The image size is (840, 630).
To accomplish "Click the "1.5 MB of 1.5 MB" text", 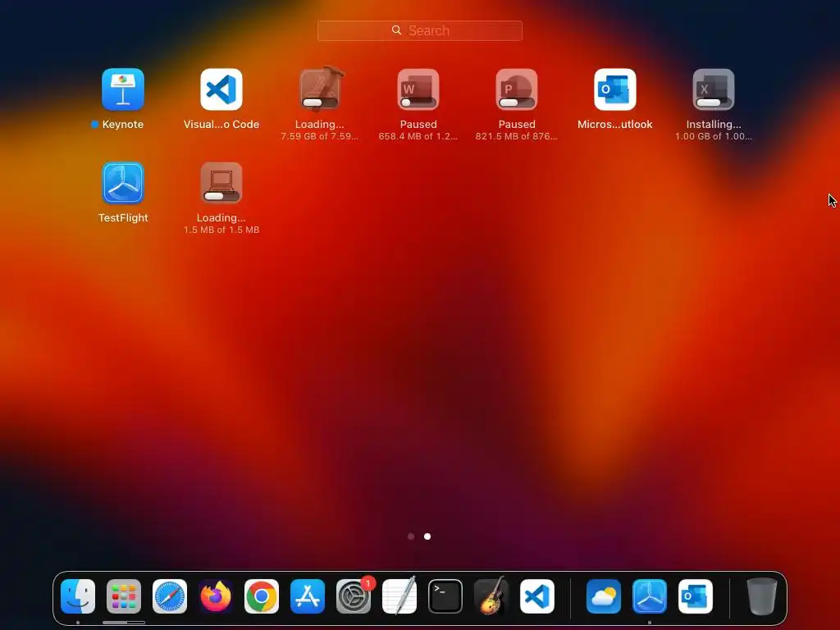I will point(221,230).
